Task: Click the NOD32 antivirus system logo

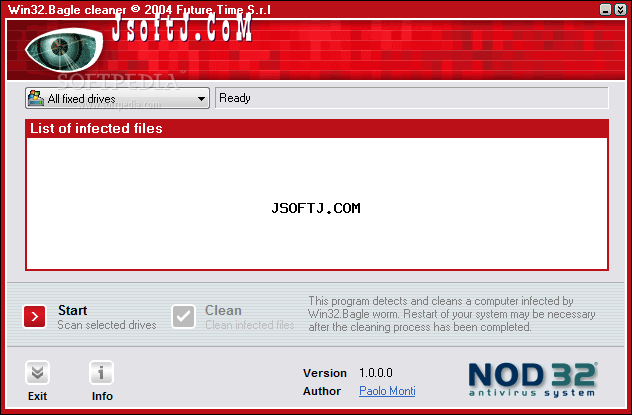Action: [x=533, y=380]
